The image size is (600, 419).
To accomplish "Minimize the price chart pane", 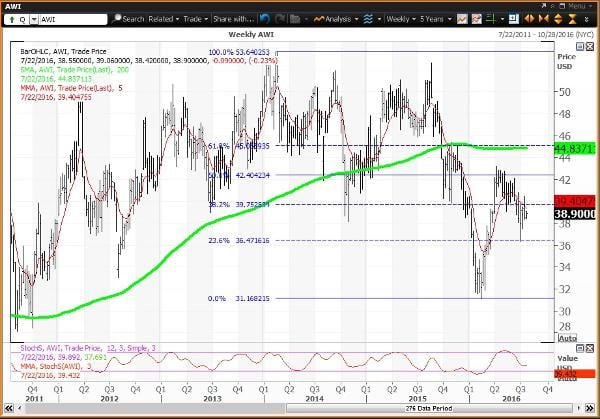I will tap(580, 47).
